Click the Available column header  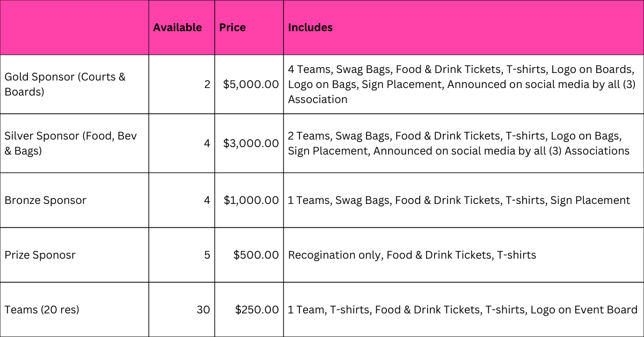tap(177, 27)
